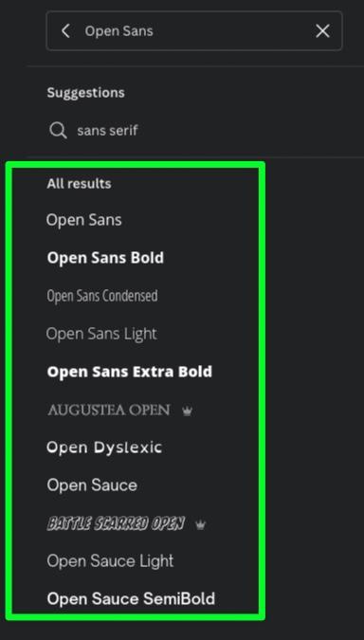
Task: Click the All results heading
Action: click(80, 184)
